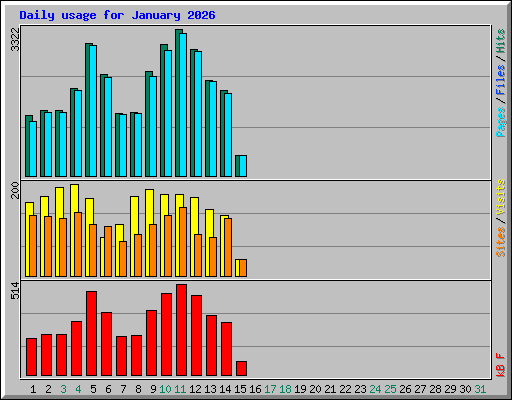Click the orange sites bar for day 4

[78, 244]
